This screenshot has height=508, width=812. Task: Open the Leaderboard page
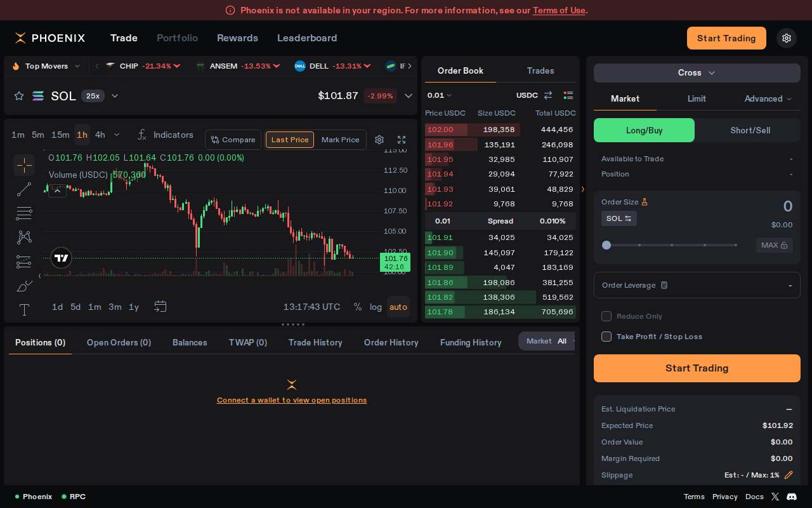pyautogui.click(x=307, y=38)
